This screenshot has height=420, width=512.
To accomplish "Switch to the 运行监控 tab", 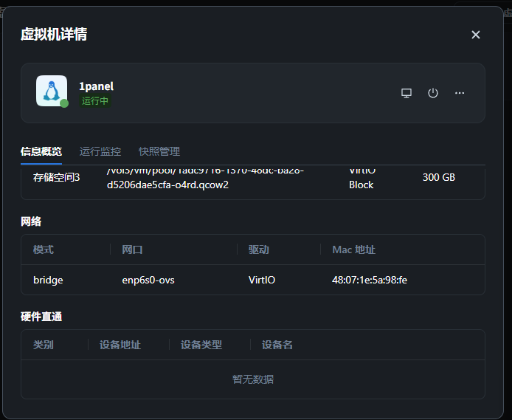I will tap(100, 151).
